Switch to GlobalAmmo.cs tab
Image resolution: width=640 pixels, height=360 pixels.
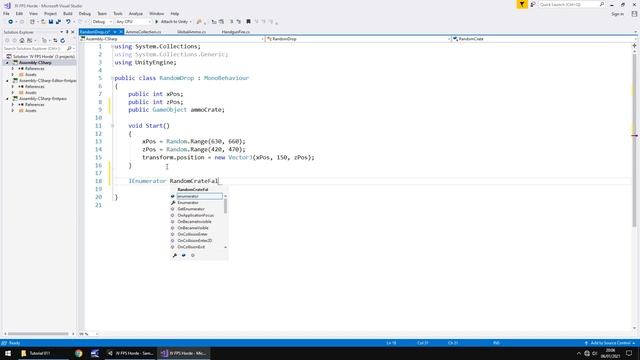click(x=191, y=32)
